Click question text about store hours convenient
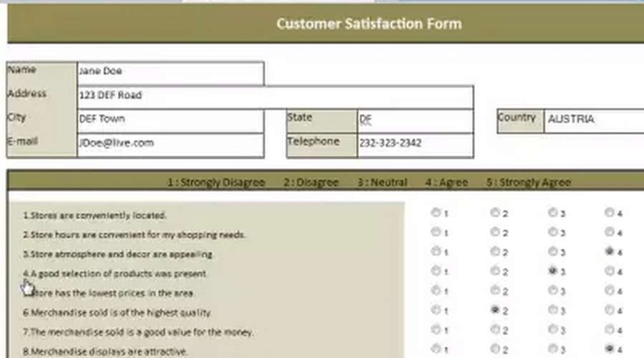 pyautogui.click(x=135, y=235)
